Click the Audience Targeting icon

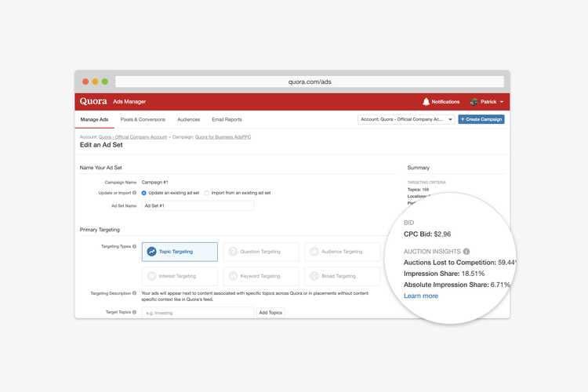pos(314,252)
